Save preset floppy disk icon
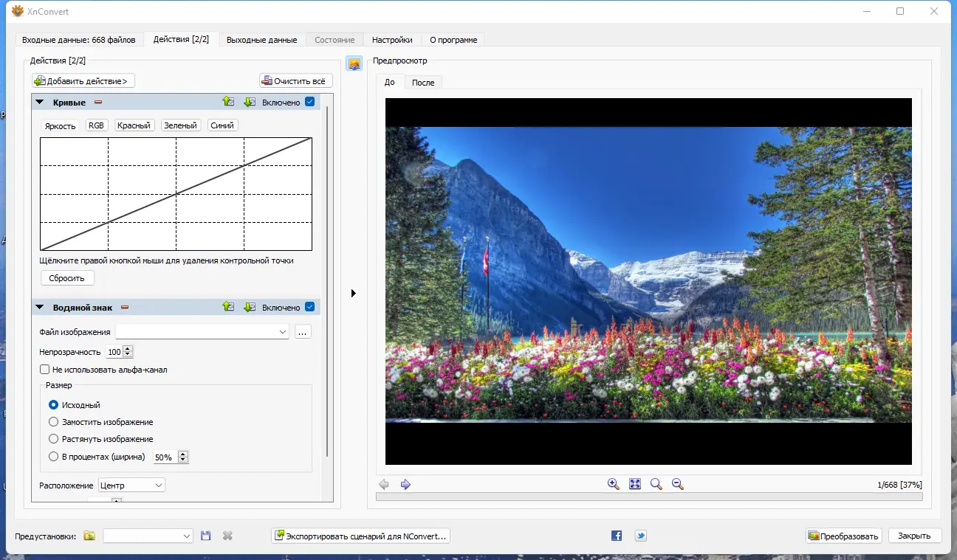Viewport: 957px width, 560px height. coord(206,536)
